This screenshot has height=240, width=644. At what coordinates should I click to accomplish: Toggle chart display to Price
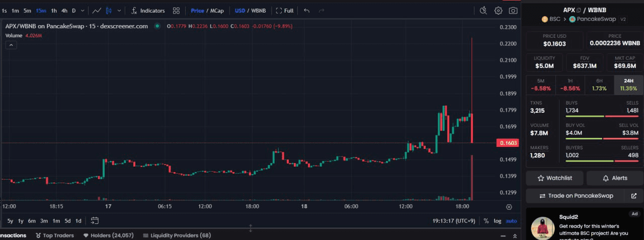197,11
